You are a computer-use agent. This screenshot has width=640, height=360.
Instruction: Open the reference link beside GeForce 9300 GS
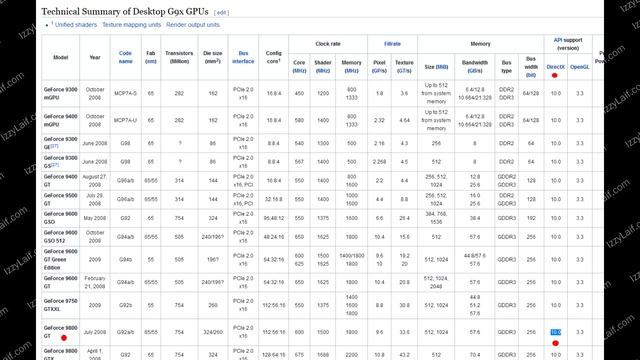pos(55,165)
